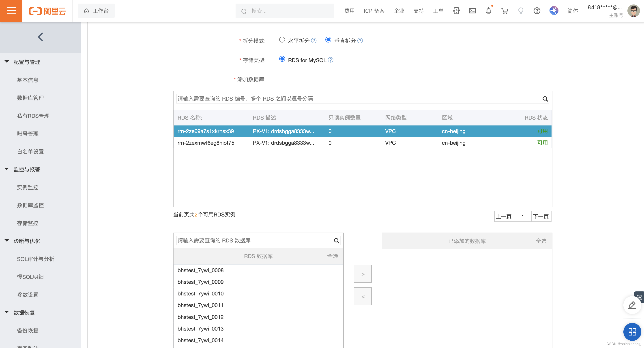644x348 pixels.
Task: Open 白名单设置 in sidebar
Action: click(30, 152)
